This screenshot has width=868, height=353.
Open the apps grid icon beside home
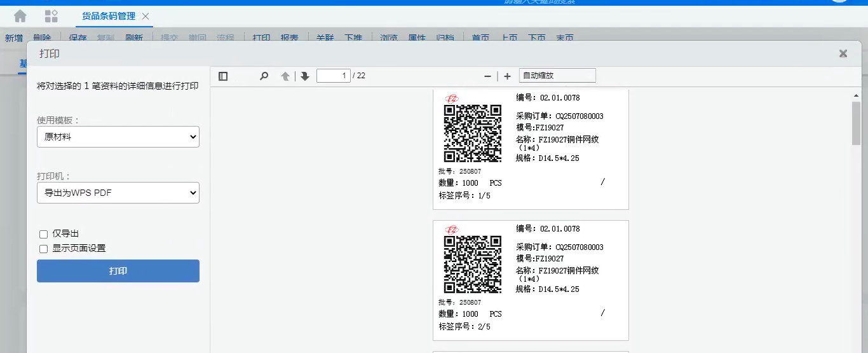pos(51,16)
